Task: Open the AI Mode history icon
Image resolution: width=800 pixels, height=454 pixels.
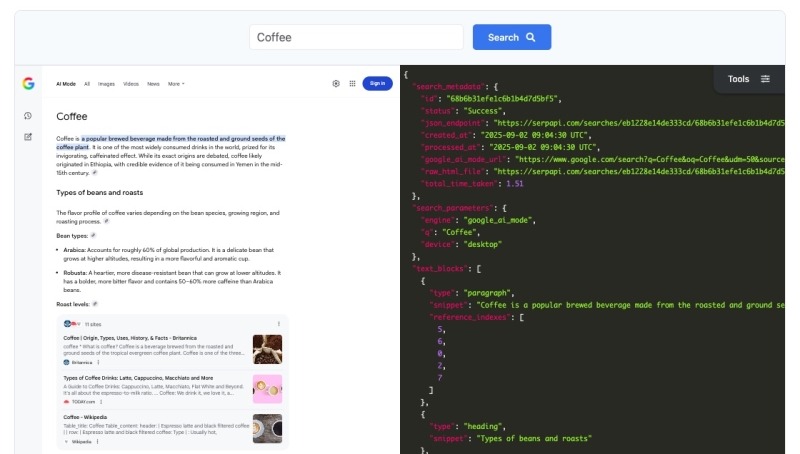Action: 28,116
